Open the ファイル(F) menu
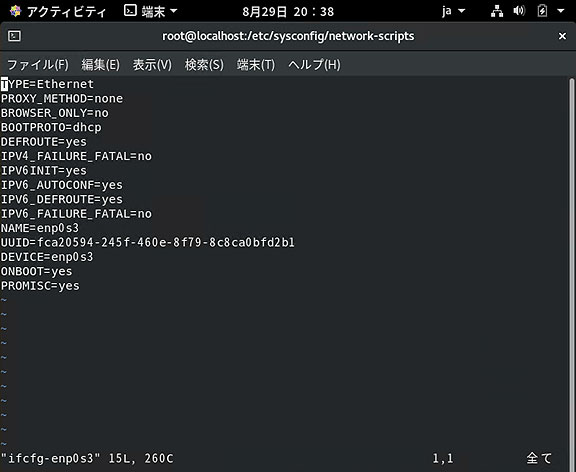The image size is (576, 472). 38,65
